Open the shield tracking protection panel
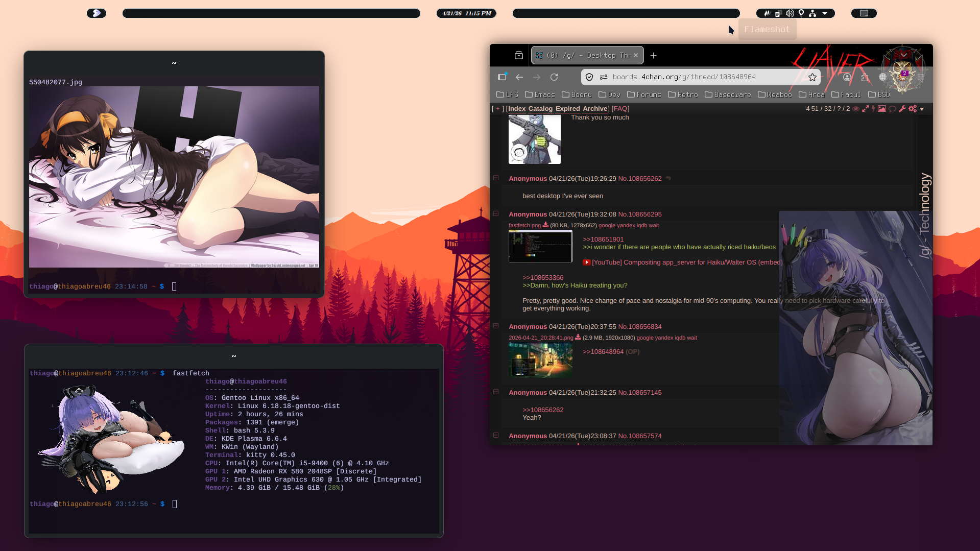The height and width of the screenshot is (551, 980). (589, 77)
